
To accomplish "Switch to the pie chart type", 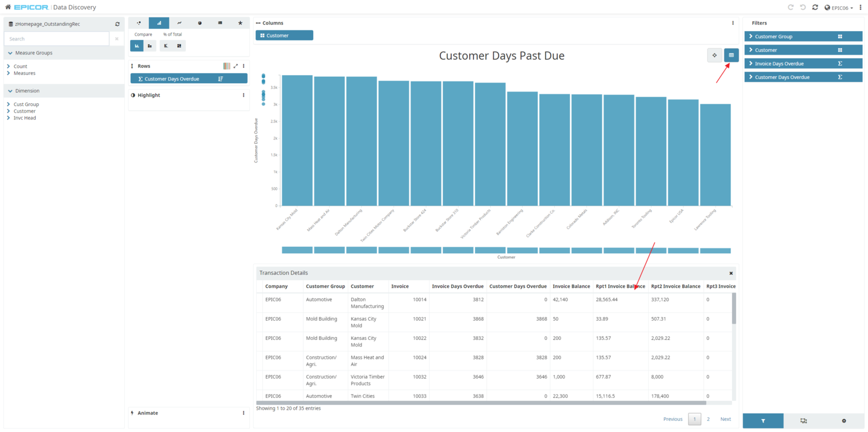I will pos(199,23).
